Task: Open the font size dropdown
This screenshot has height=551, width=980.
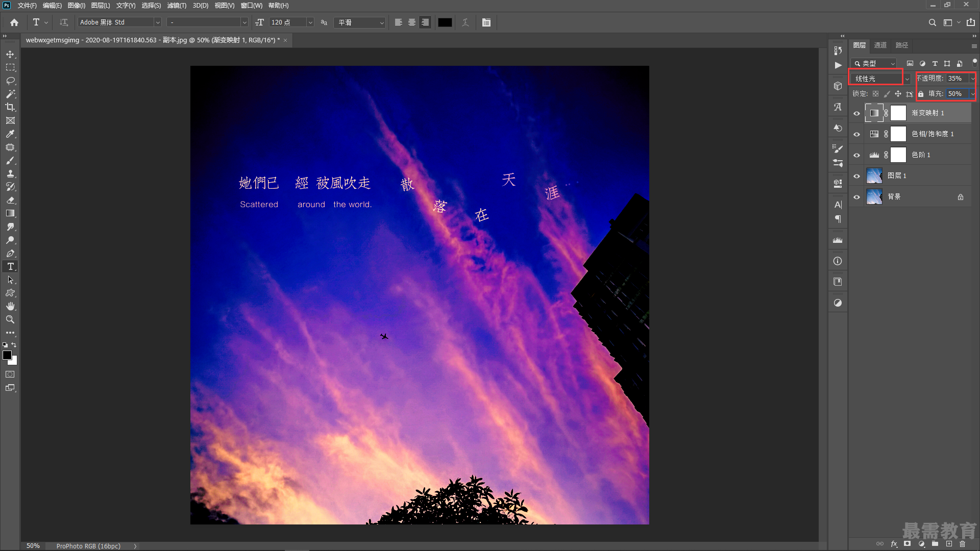Action: pos(310,22)
